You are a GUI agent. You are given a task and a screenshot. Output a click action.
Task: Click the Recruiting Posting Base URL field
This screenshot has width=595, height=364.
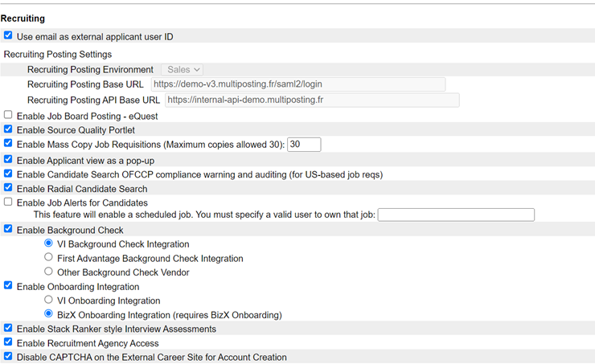pyautogui.click(x=297, y=84)
